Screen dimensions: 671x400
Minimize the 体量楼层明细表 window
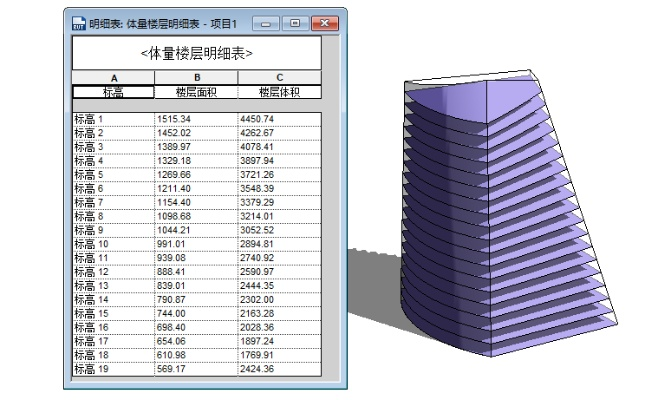264,22
